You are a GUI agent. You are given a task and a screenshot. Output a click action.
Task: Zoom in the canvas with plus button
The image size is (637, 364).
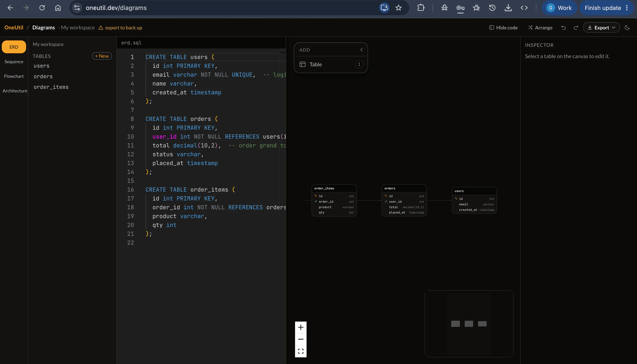pyautogui.click(x=301, y=327)
